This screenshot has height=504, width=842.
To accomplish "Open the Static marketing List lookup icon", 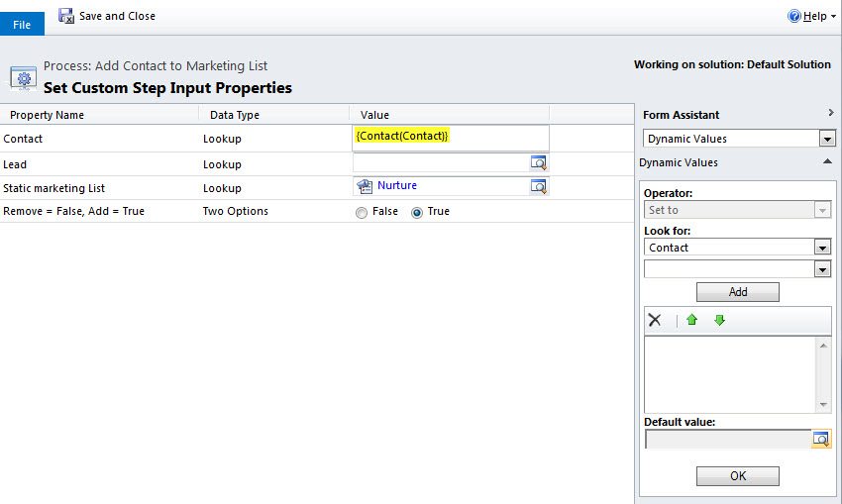I will click(538, 186).
